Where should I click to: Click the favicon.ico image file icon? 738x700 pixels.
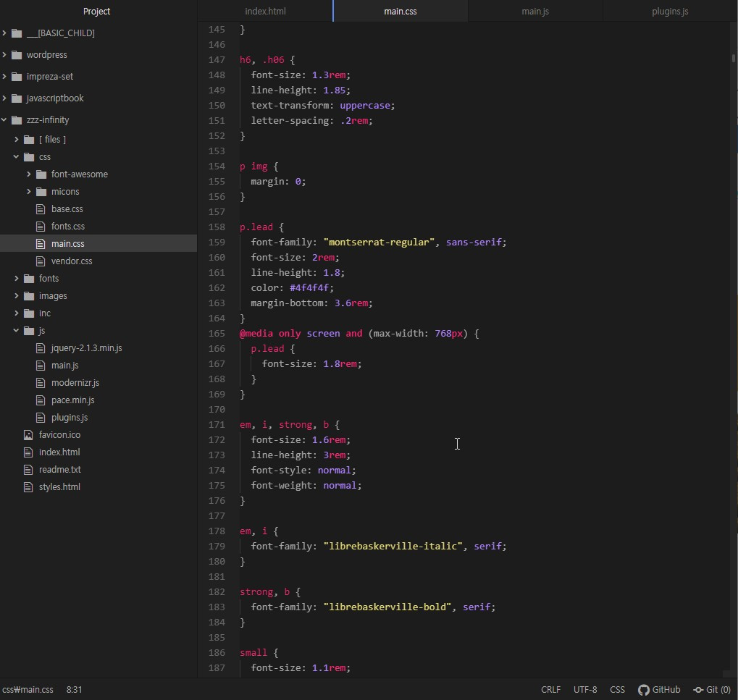coord(29,434)
